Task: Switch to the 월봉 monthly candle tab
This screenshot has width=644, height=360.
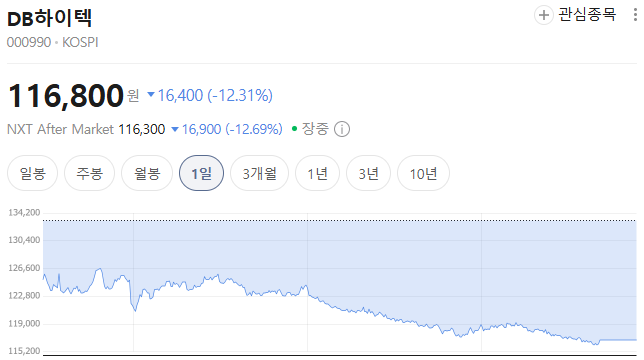Action: click(x=147, y=173)
